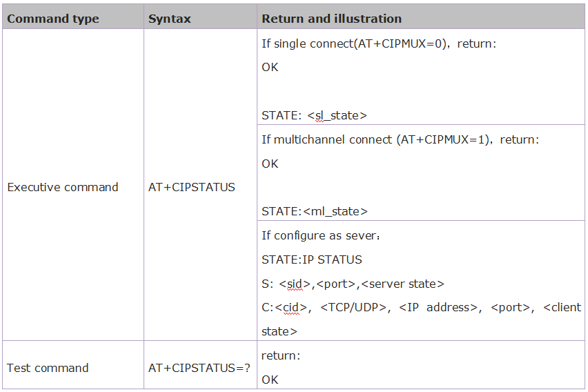Click the "Test command" cell
Screen dimensions: 588x392
[48, 368]
